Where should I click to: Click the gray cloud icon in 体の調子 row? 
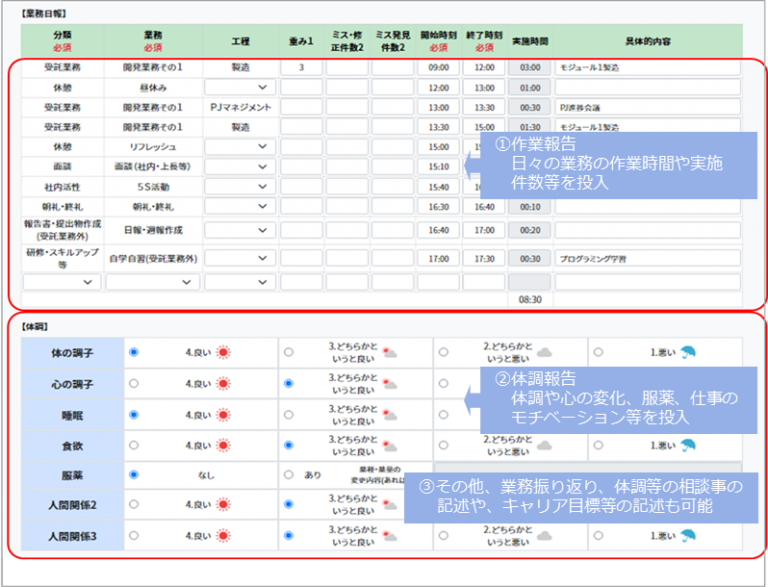click(x=545, y=352)
